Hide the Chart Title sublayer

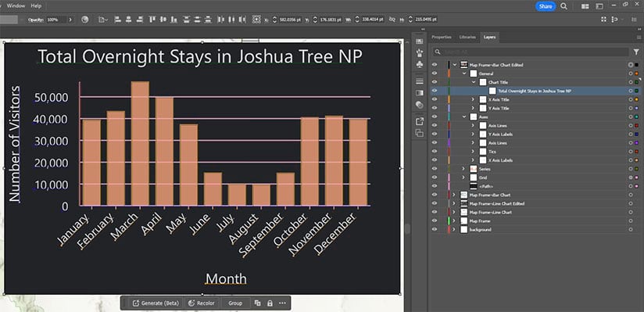coord(435,82)
